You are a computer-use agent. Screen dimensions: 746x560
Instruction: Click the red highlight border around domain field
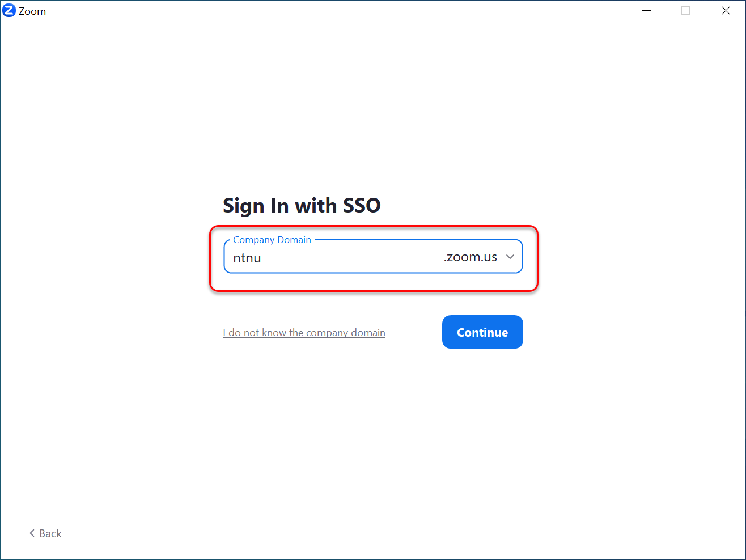pos(374,227)
